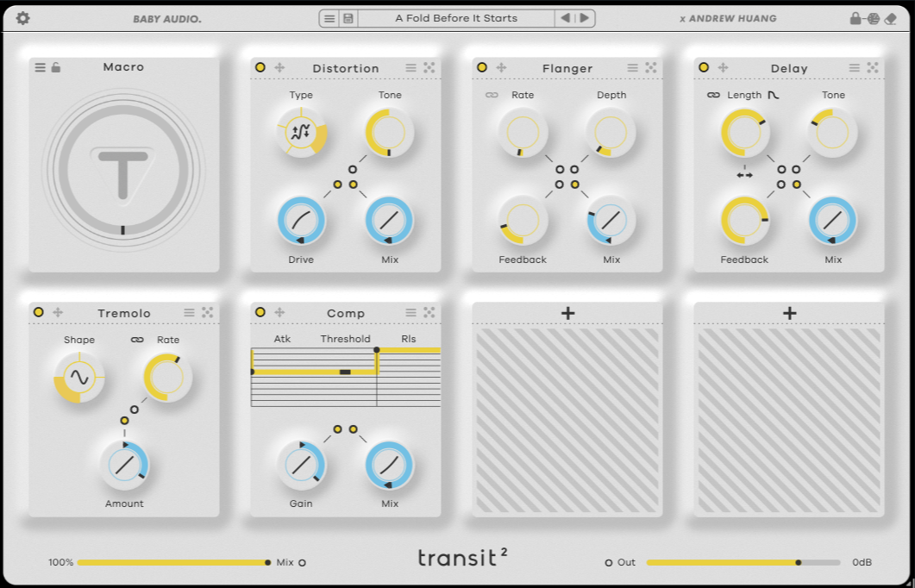This screenshot has width=915, height=588.
Task: Open the Flanger module menu
Action: pos(632,67)
